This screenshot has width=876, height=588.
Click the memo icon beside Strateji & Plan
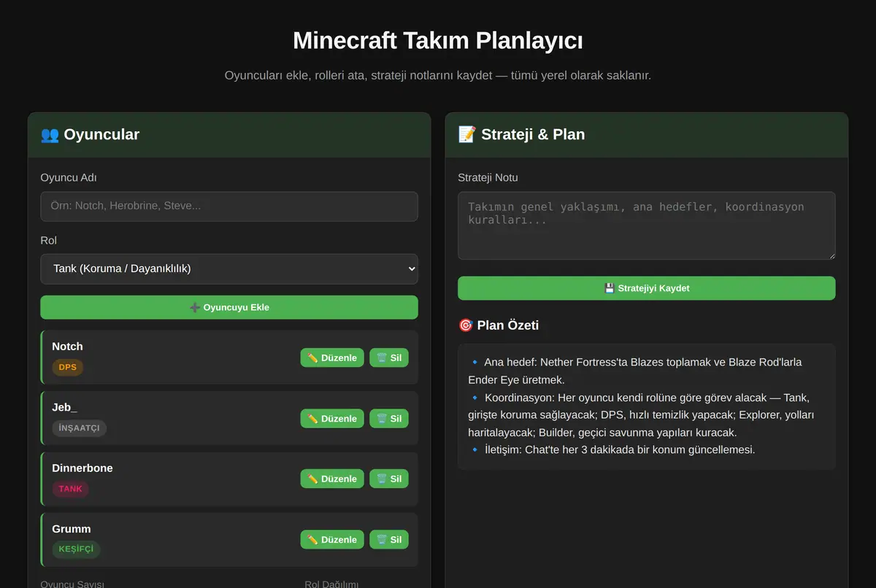click(467, 134)
